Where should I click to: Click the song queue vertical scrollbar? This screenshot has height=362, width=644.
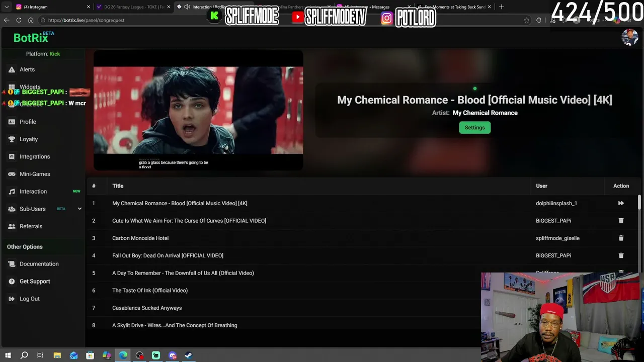tap(639, 202)
